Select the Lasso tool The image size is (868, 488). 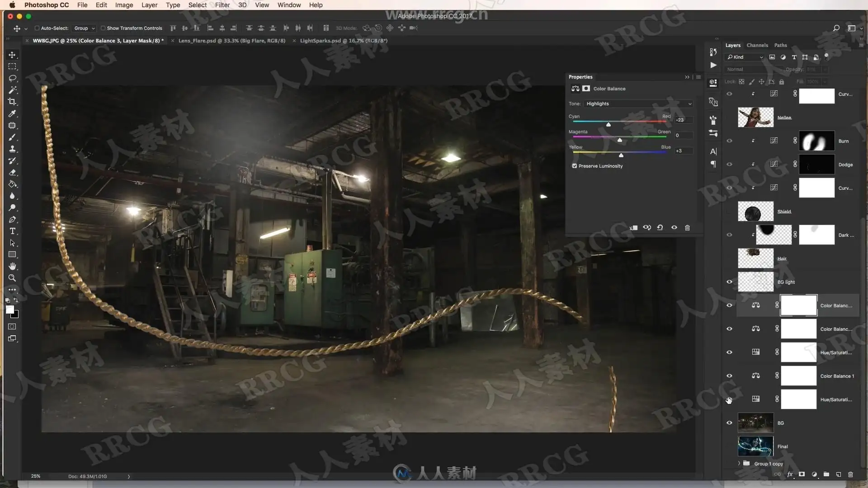[12, 78]
